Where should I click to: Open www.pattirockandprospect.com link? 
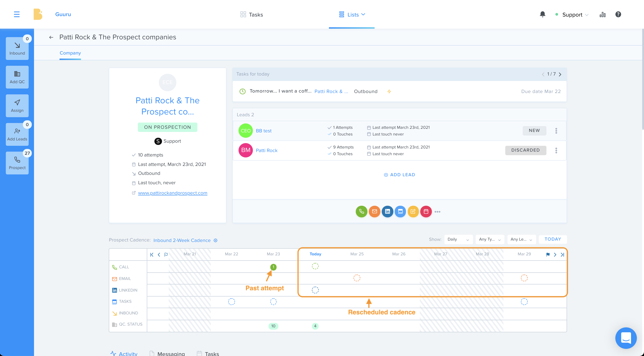click(x=173, y=193)
